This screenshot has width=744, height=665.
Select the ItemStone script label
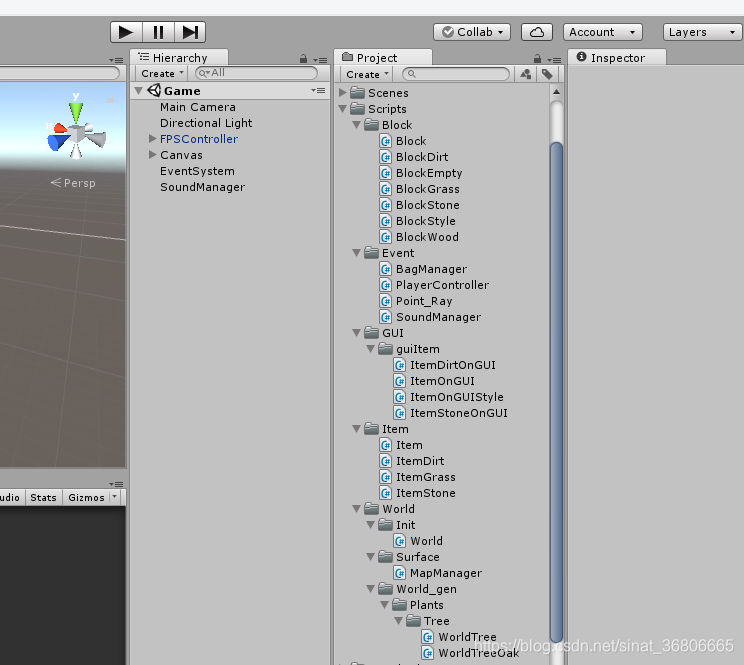(426, 493)
